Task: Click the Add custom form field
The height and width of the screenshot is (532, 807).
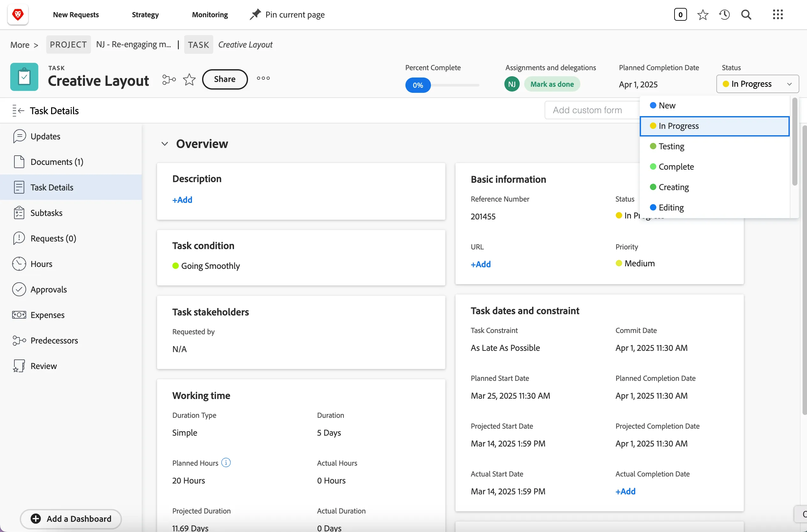Action: [x=592, y=110]
